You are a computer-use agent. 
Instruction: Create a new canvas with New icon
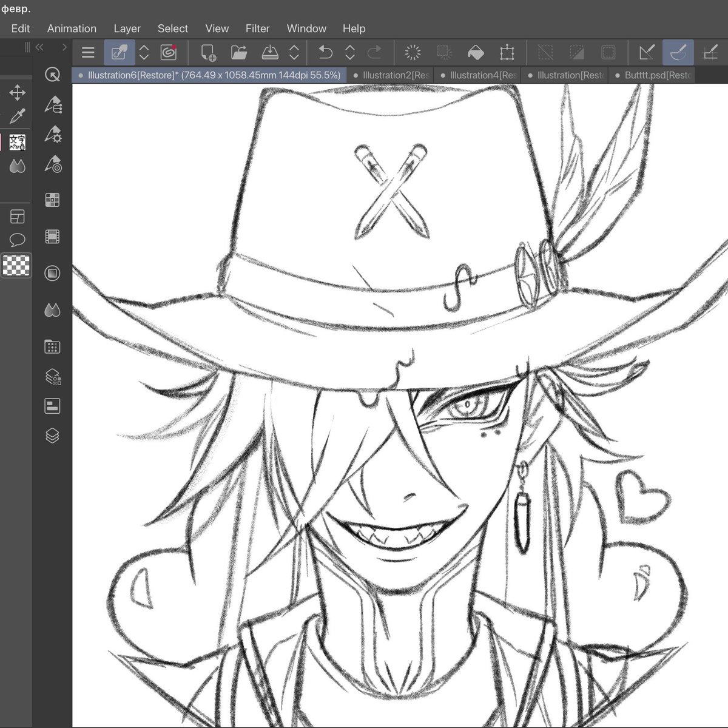coord(209,53)
